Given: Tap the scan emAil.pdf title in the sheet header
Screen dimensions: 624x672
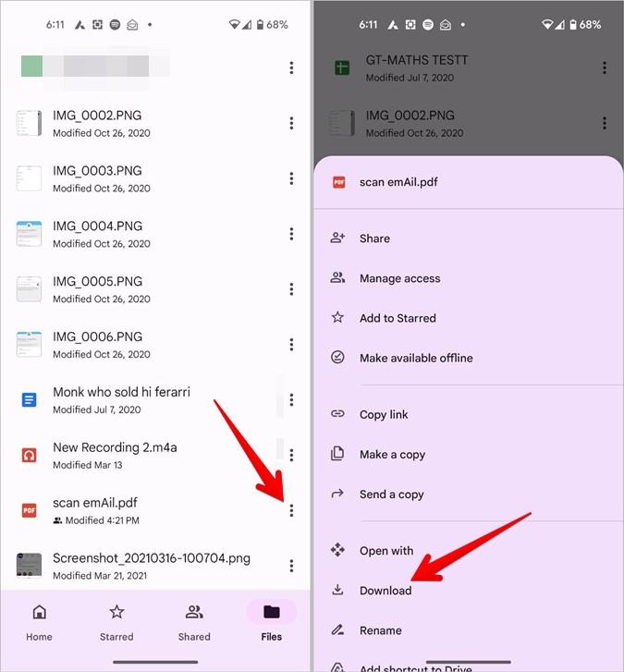Looking at the screenshot, I should point(398,182).
